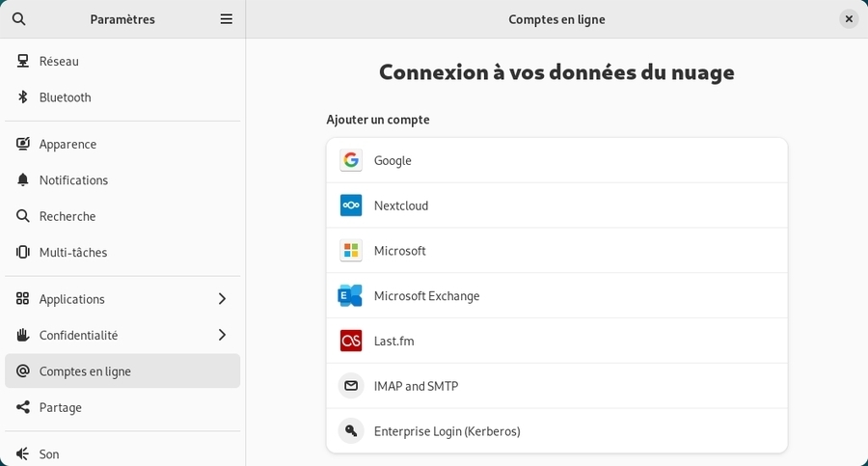Click the Apparence display icon

click(x=23, y=144)
